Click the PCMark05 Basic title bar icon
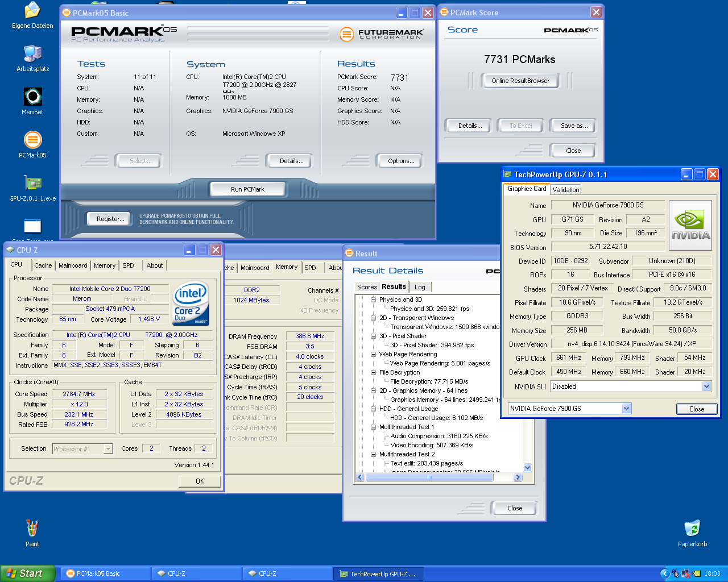Image resolution: width=728 pixels, height=582 pixels. tap(66, 13)
